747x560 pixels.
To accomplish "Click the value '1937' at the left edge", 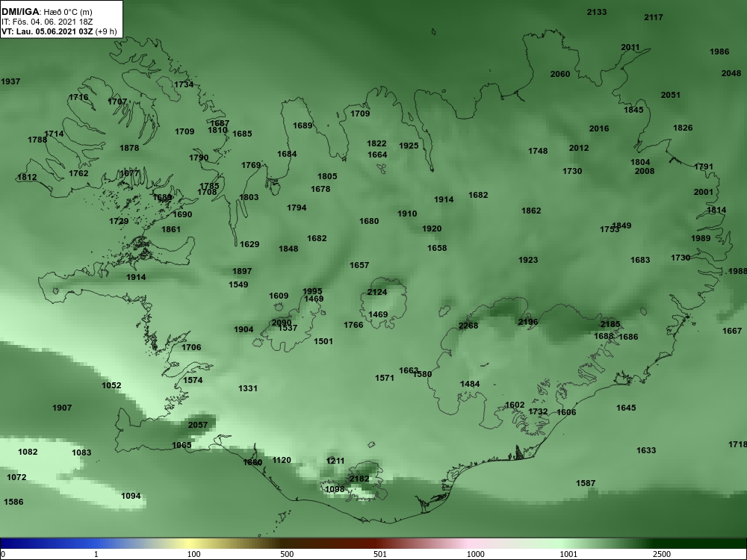I will (x=10, y=81).
